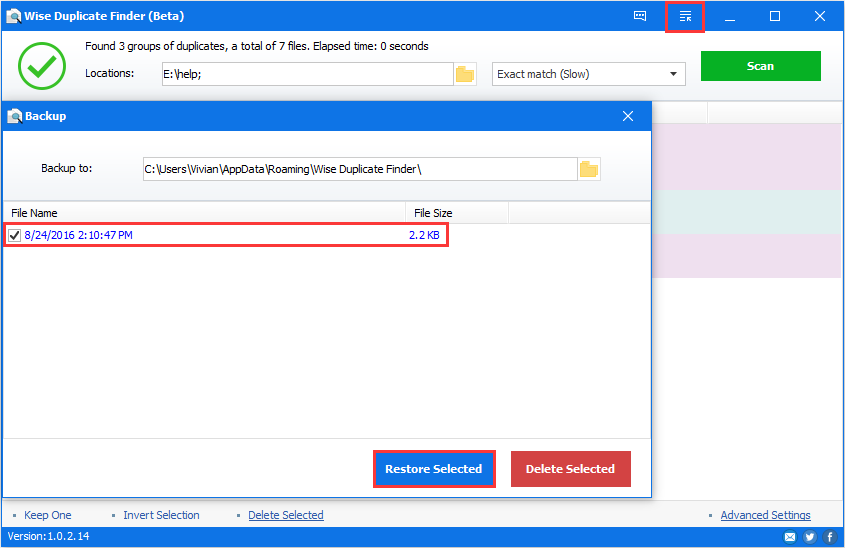Open Twitter icon in status bar
This screenshot has width=845, height=548.
click(809, 537)
